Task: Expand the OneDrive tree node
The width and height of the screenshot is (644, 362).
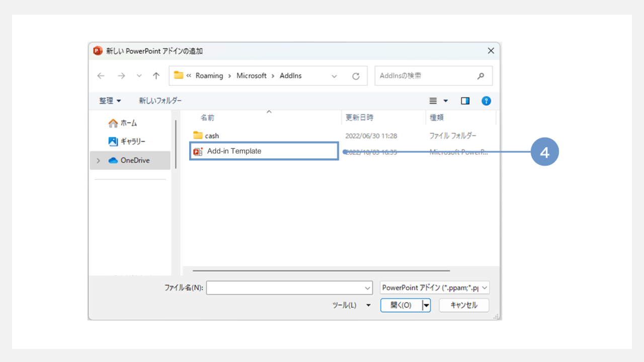Action: point(98,160)
